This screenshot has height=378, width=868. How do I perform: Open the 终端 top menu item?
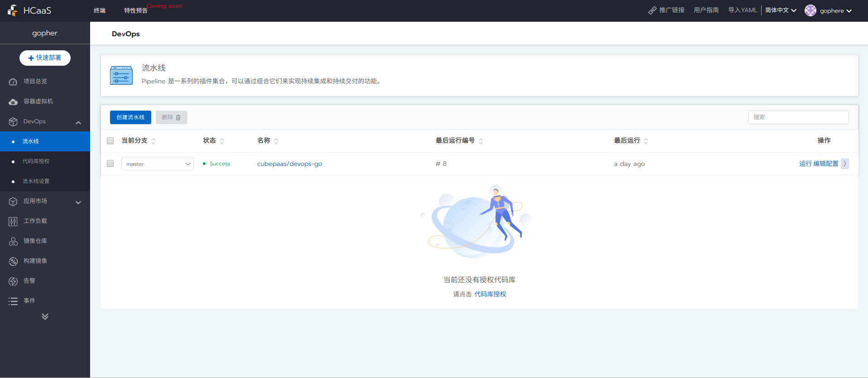(100, 10)
